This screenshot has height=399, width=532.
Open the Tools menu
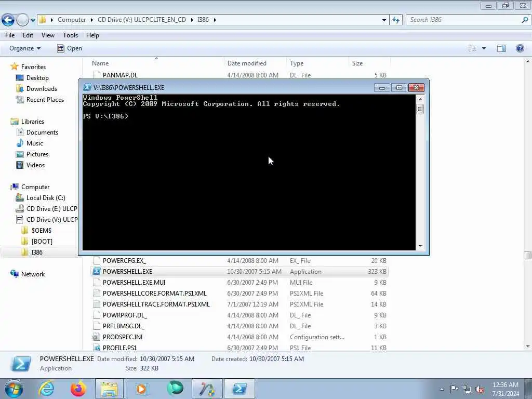tap(70, 35)
